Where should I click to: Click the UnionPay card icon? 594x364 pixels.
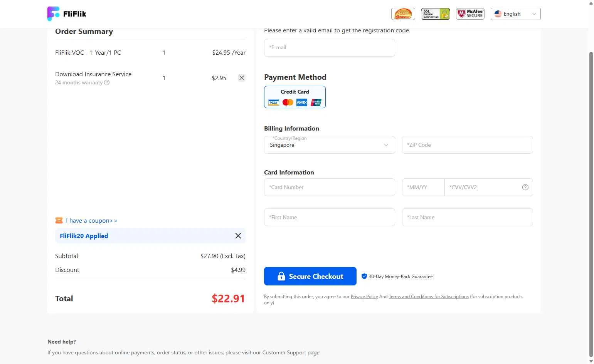pos(316,102)
